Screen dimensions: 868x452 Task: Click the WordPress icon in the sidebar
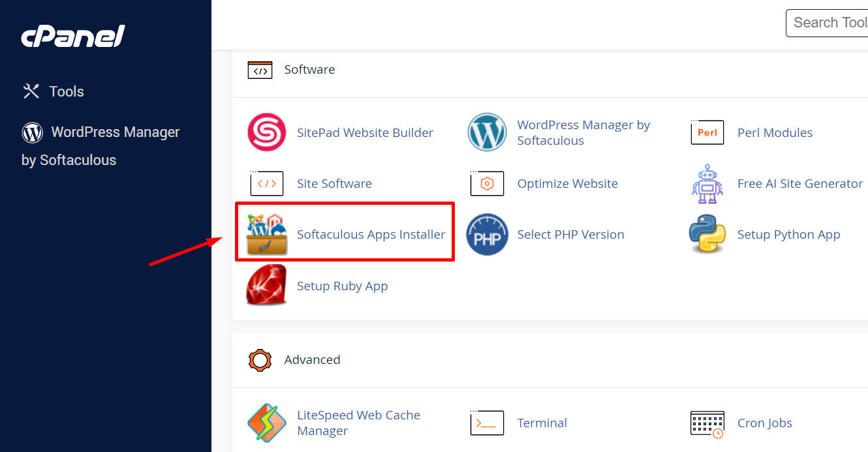click(32, 132)
